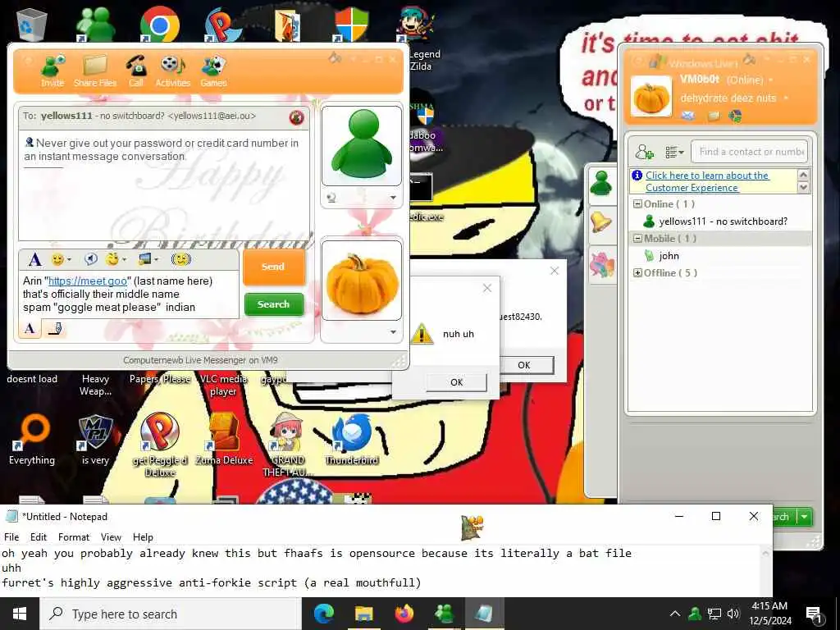Open the Everything desktop shortcut

click(32, 440)
